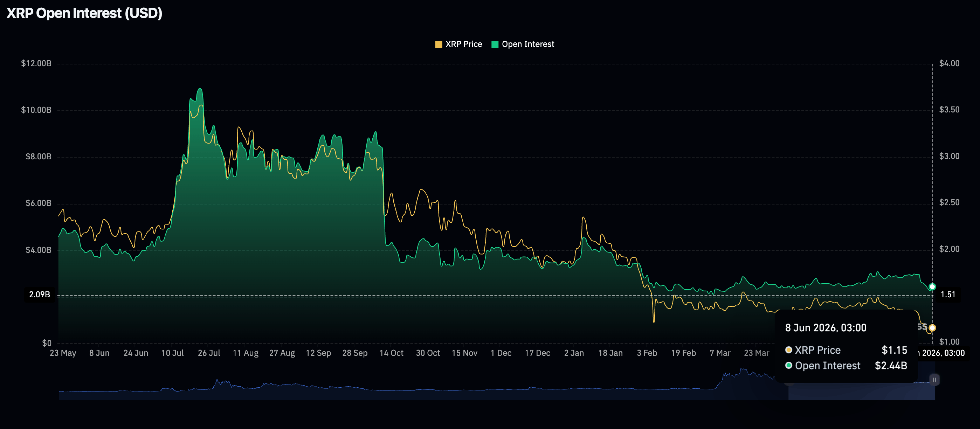Click the $10.00B left axis label
This screenshot has height=429, width=980.
coord(36,110)
